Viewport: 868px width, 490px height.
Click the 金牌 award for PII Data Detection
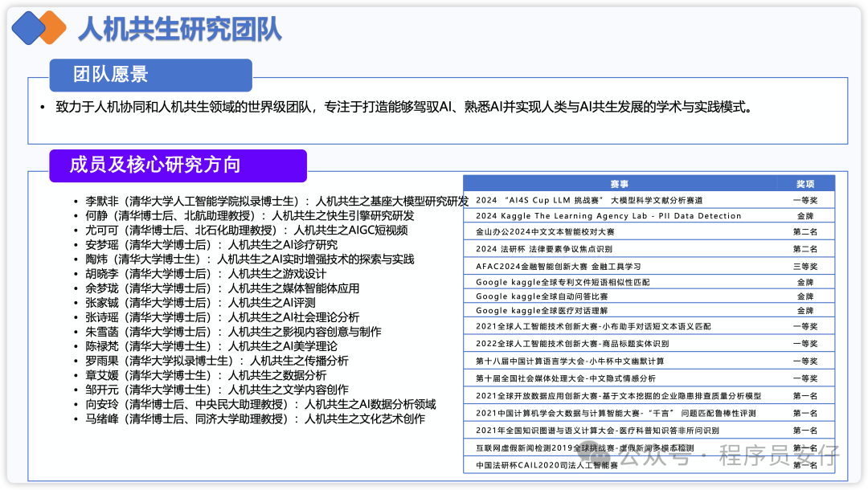click(805, 216)
